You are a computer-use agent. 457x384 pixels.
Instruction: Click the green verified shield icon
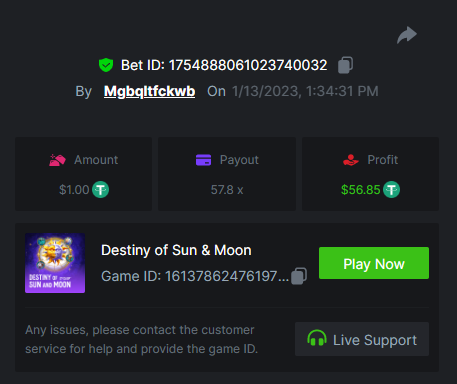(x=106, y=65)
